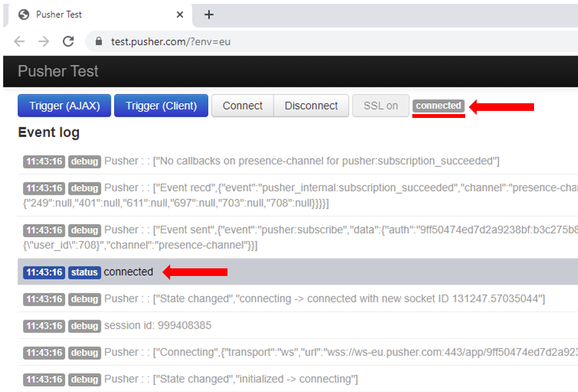The height and width of the screenshot is (392, 578).
Task: Click the Trigger (Client) button
Action: pos(161,106)
